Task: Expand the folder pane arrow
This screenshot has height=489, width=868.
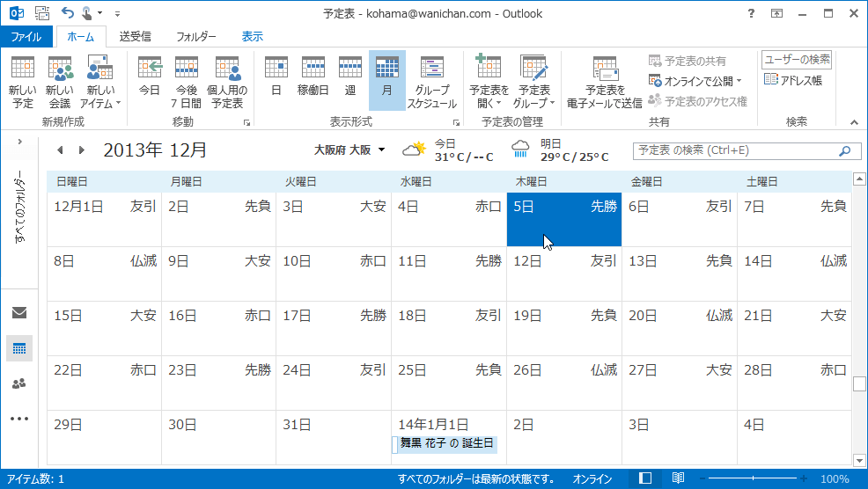Action: (x=19, y=142)
